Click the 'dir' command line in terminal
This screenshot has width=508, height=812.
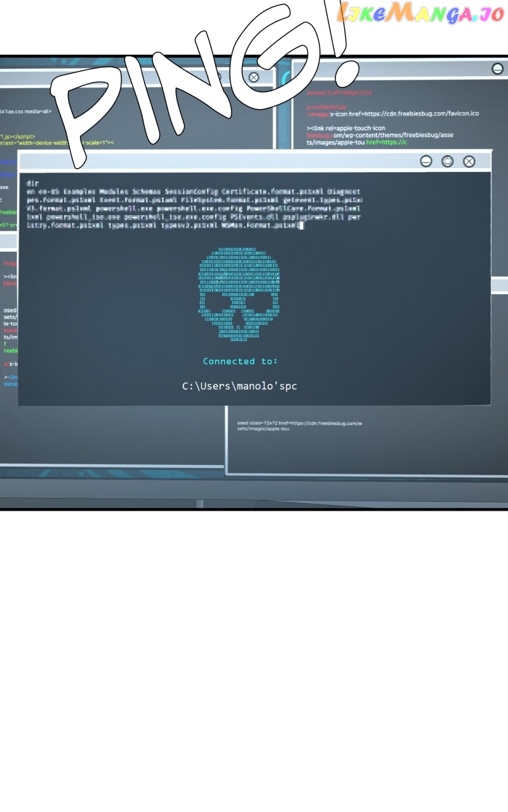[33, 183]
